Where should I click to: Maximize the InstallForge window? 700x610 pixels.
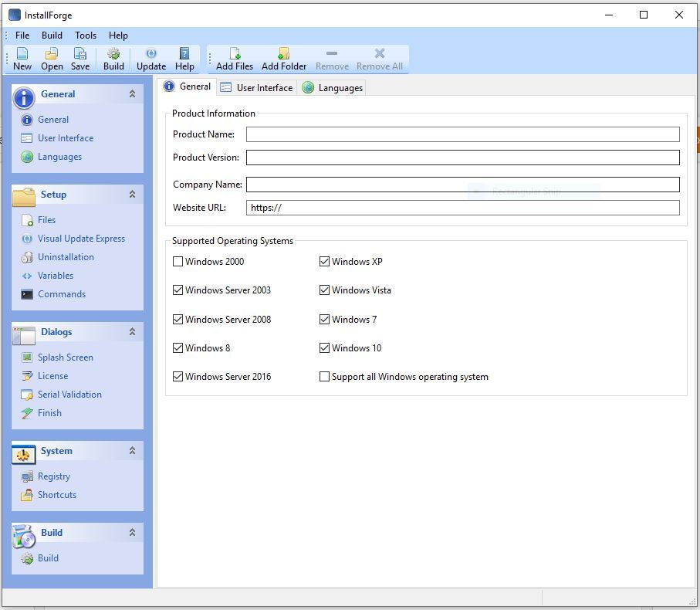[x=644, y=15]
